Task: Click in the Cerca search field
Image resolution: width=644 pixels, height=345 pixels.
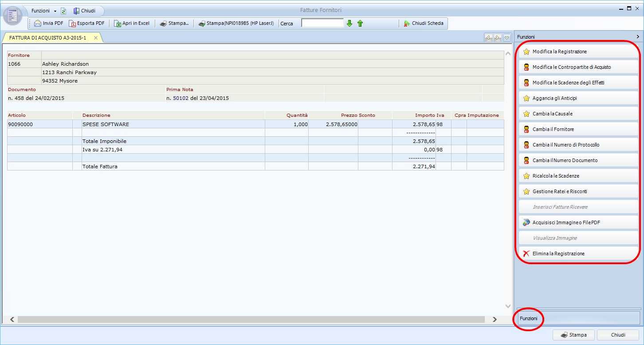Action: click(x=322, y=23)
